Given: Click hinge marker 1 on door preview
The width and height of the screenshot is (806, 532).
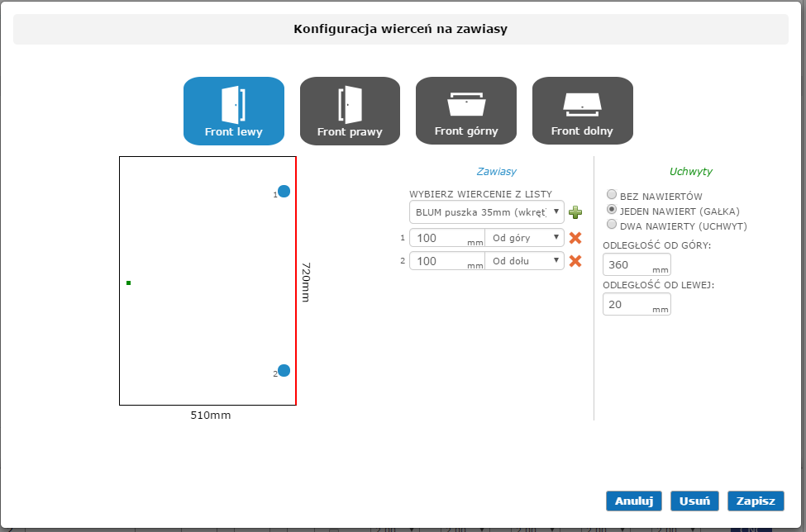Looking at the screenshot, I should (x=284, y=192).
